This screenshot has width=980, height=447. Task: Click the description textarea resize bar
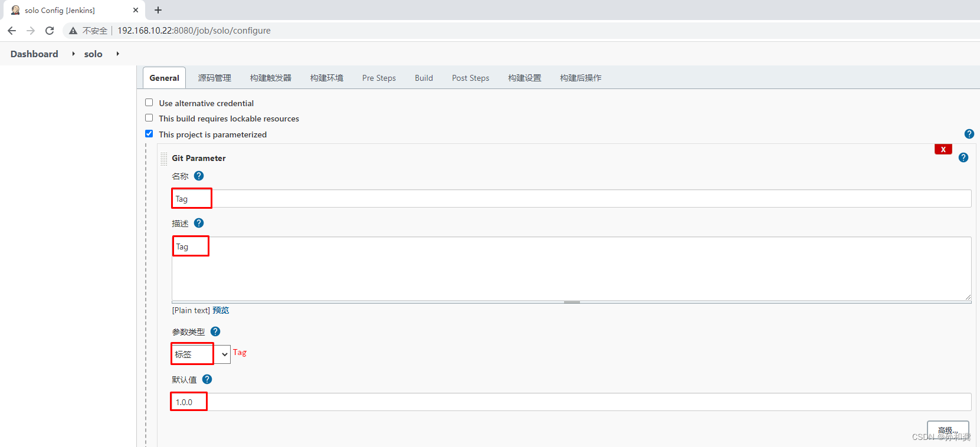click(571, 302)
